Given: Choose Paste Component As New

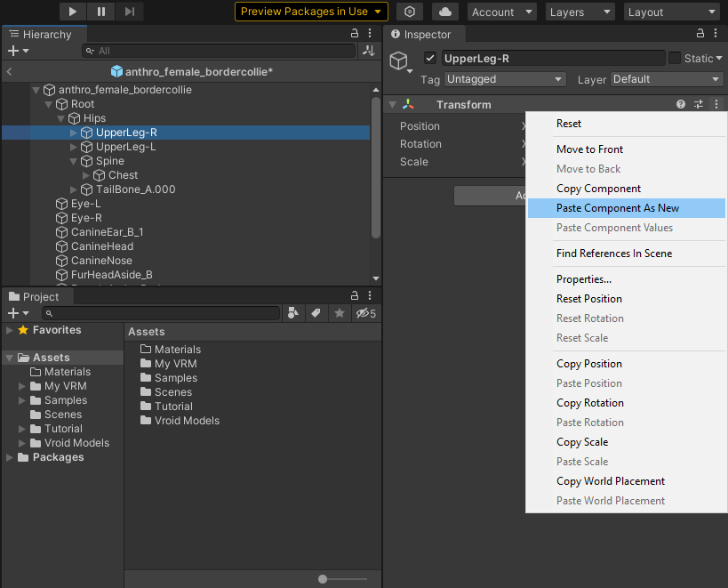Looking at the screenshot, I should tap(627, 208).
